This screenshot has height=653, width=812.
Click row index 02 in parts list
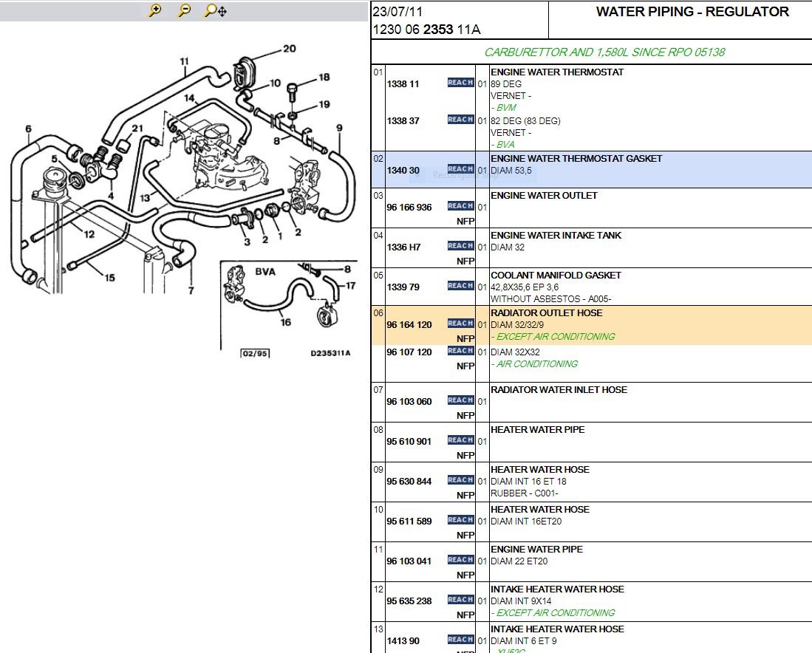coord(378,159)
